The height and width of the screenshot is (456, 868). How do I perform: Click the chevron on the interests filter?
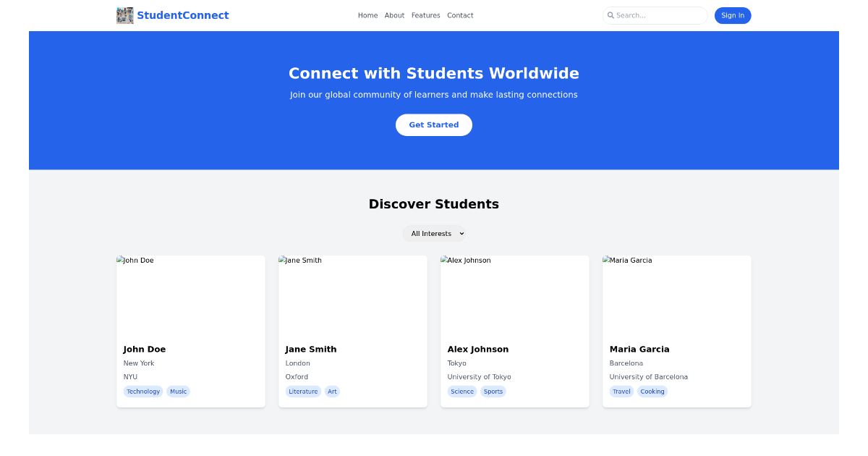tap(460, 233)
